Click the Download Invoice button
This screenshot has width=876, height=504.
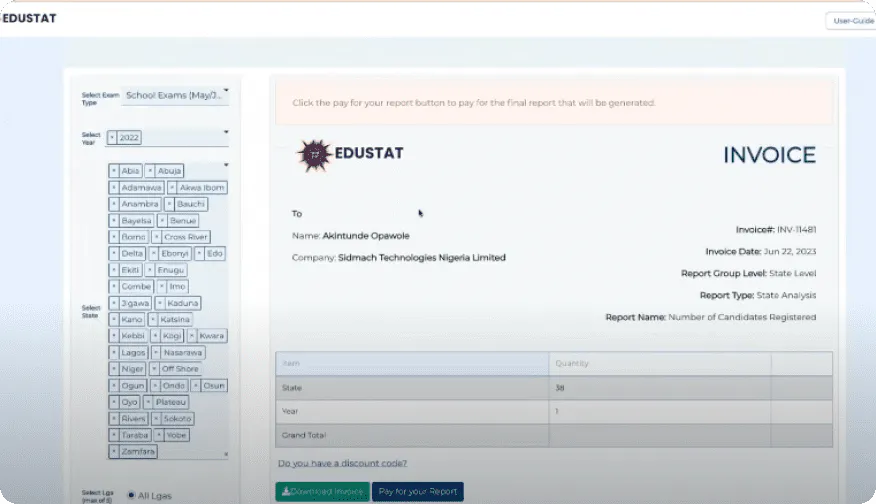pos(322,492)
